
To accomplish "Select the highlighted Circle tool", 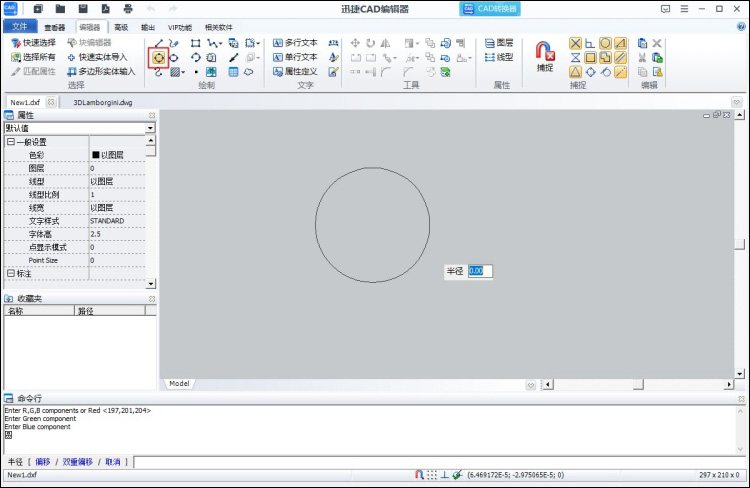I will (x=158, y=58).
